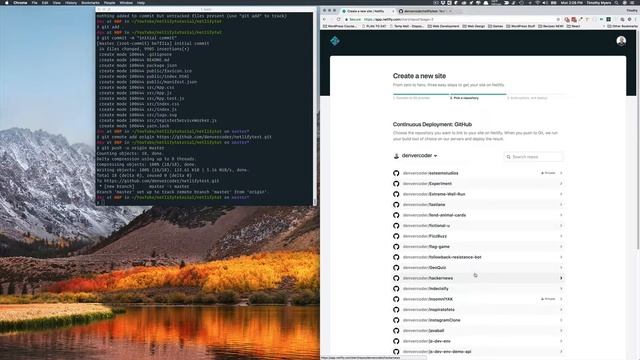Click the chevron arrow on Extreme-Wall-Run row
Image resolution: width=640 pixels, height=360 pixels.
(561, 194)
